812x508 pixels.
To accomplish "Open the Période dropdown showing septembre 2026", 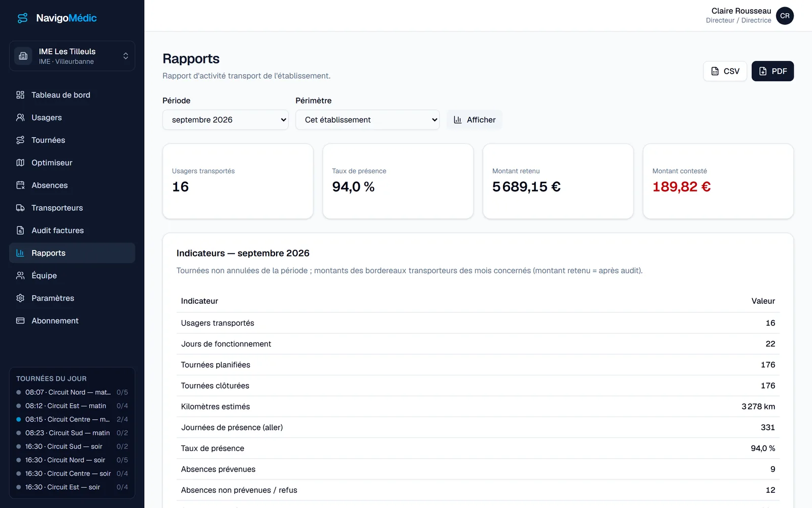I will (x=225, y=120).
